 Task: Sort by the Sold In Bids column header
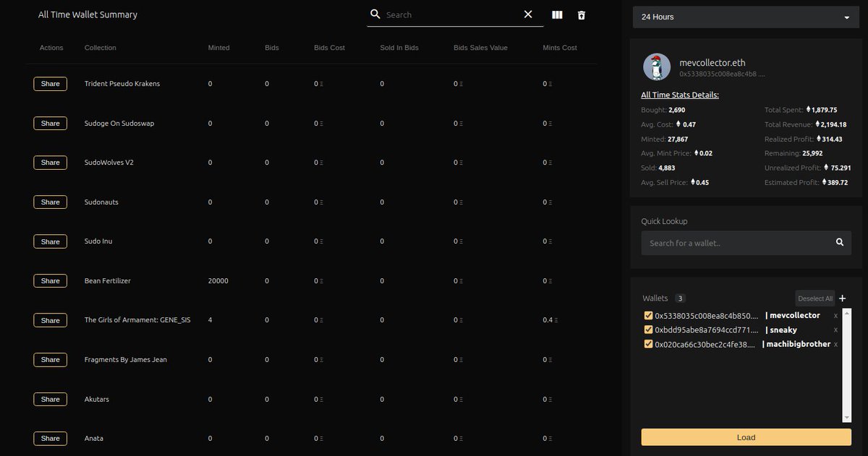(399, 48)
